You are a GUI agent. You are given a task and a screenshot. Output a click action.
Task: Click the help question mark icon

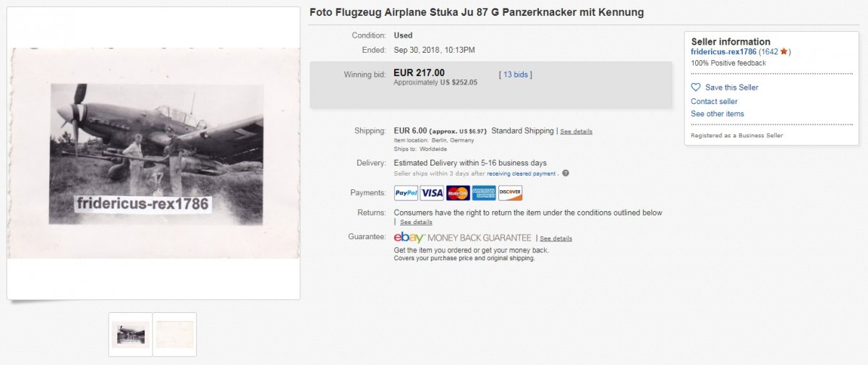click(566, 173)
